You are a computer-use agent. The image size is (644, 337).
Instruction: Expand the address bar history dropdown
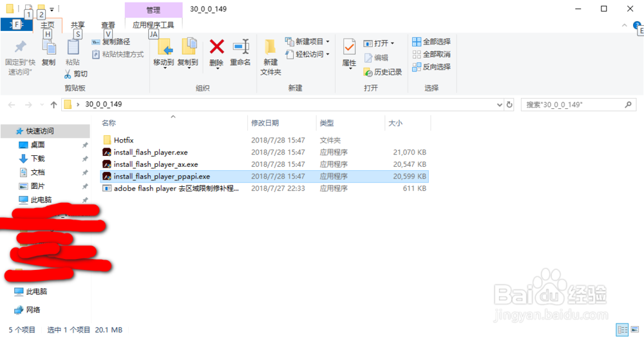[500, 105]
